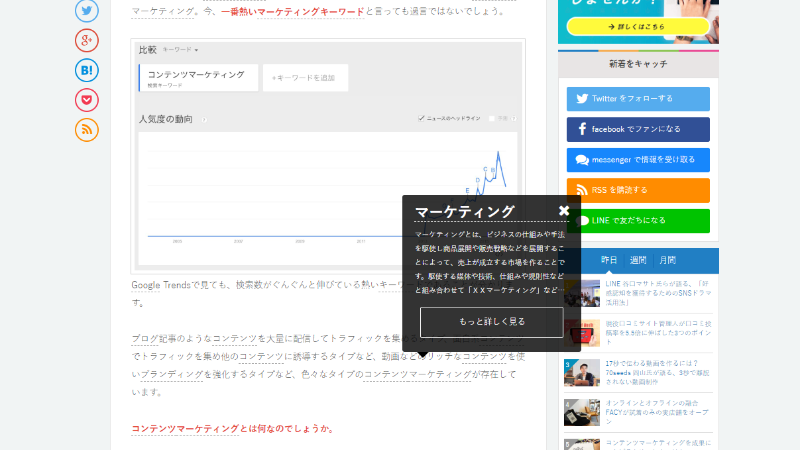
Task: Click RSS を購読する button
Action: [638, 190]
